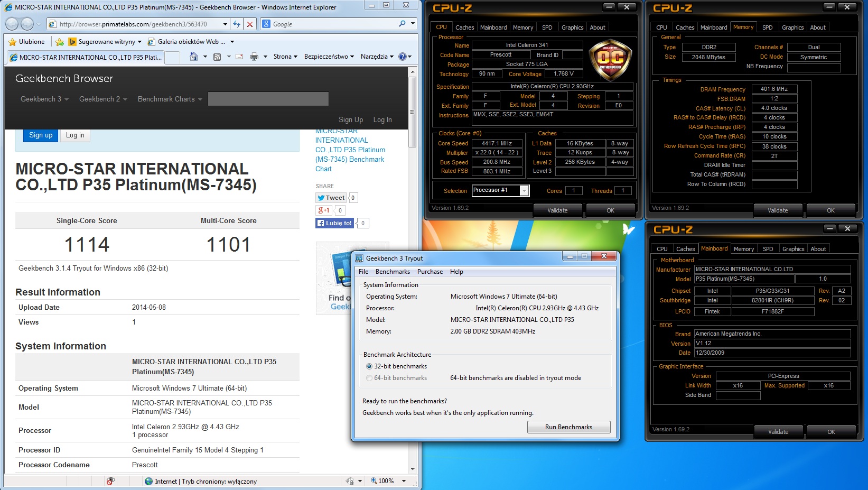The width and height of the screenshot is (868, 490).
Task: Open Strona menu dropdown
Action: (285, 57)
